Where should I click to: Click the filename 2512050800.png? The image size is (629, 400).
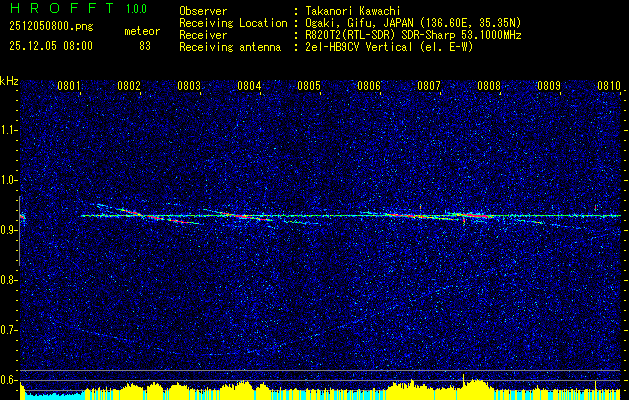click(x=51, y=27)
